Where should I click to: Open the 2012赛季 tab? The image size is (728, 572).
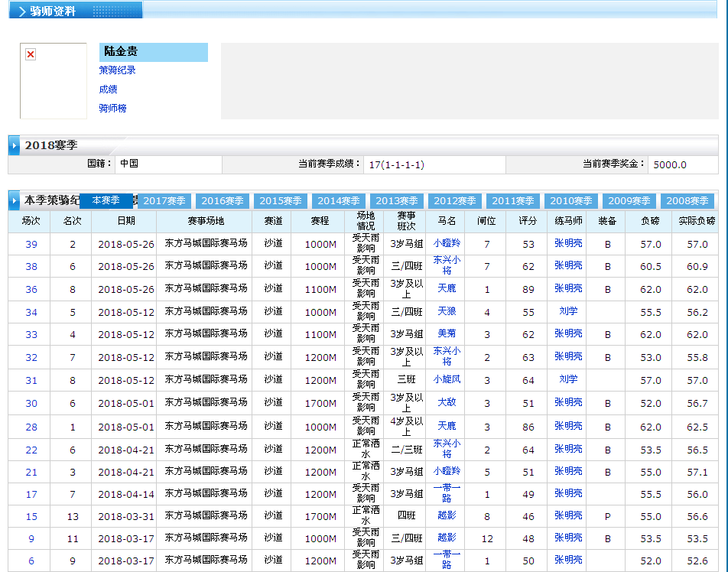click(x=455, y=201)
